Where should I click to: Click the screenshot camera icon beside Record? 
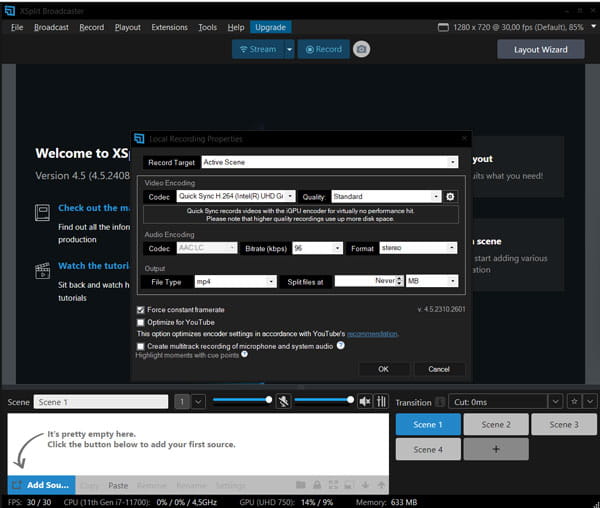point(361,49)
